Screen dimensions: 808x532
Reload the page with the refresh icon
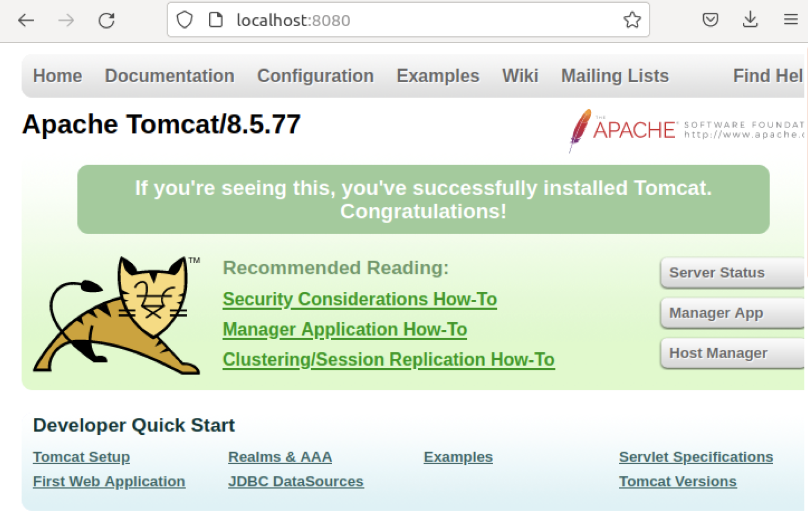[x=107, y=20]
